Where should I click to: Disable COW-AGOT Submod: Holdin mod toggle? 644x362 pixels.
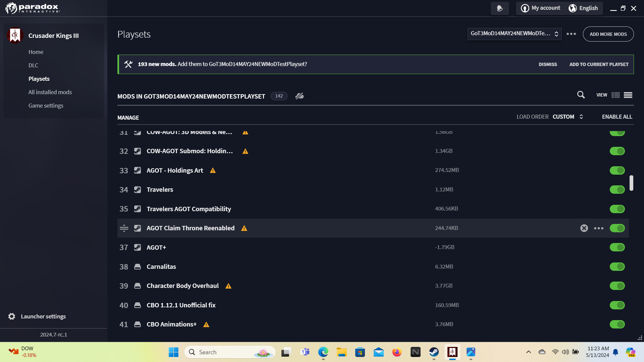click(x=617, y=151)
